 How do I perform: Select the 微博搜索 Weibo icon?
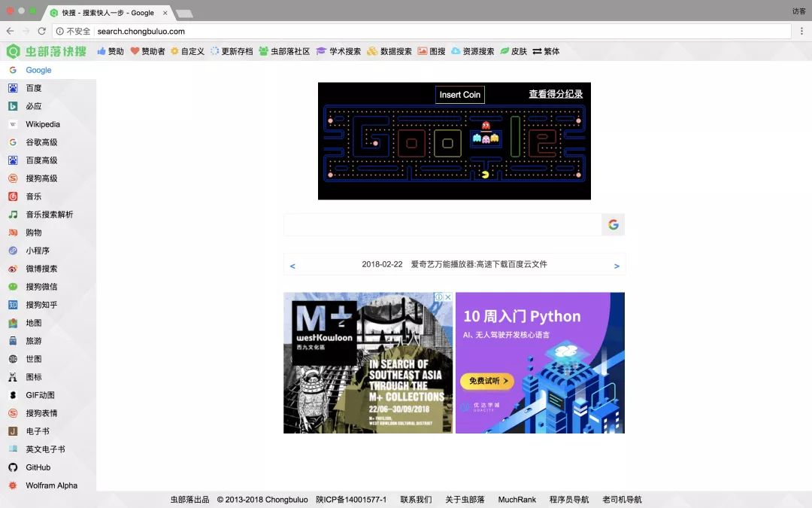coord(13,269)
